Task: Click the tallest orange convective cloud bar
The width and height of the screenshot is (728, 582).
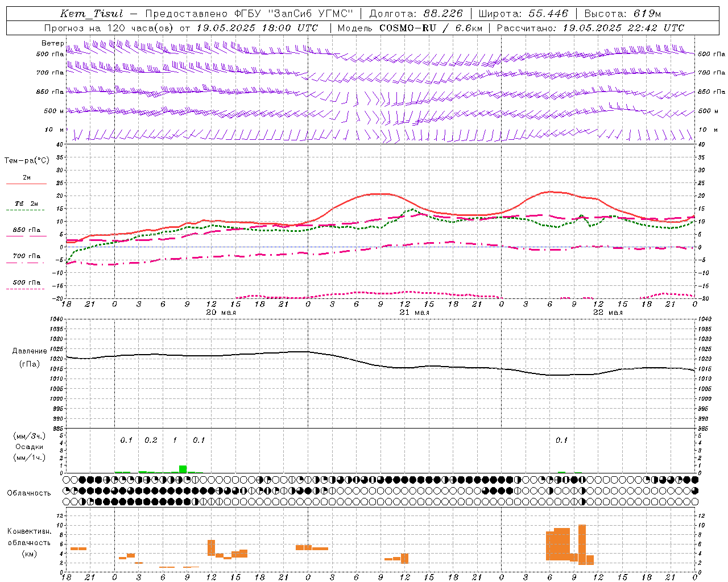Action: [x=582, y=544]
